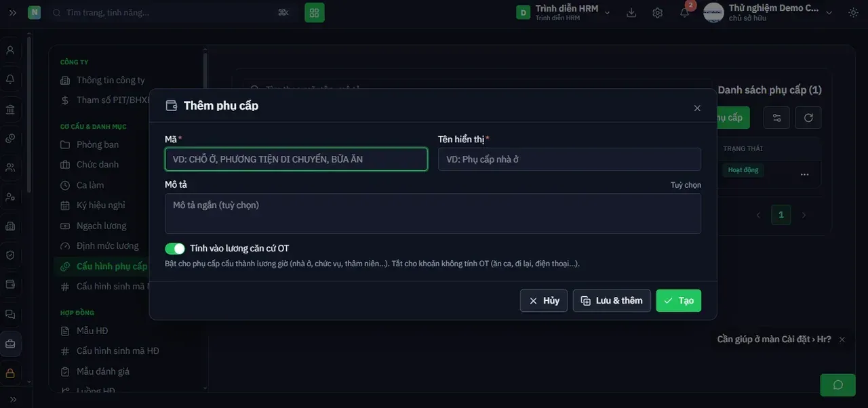Open the green chat support button
868x408 pixels.
[837, 385]
